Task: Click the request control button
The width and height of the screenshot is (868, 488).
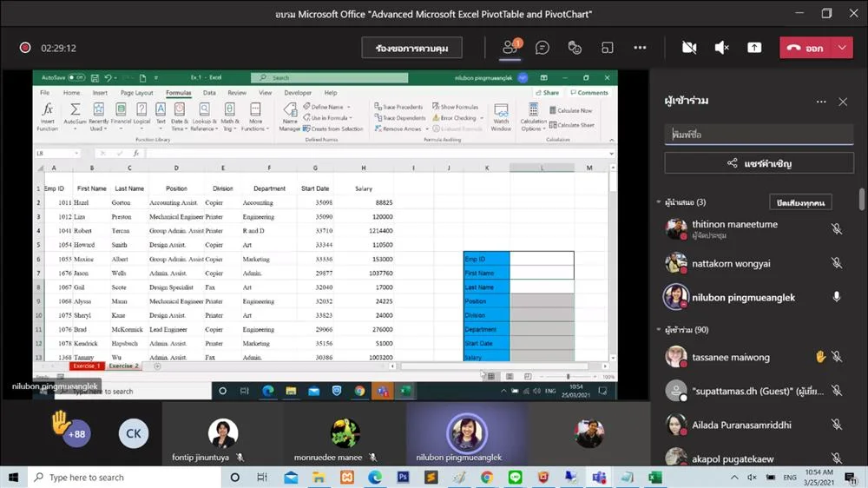Action: tap(411, 48)
